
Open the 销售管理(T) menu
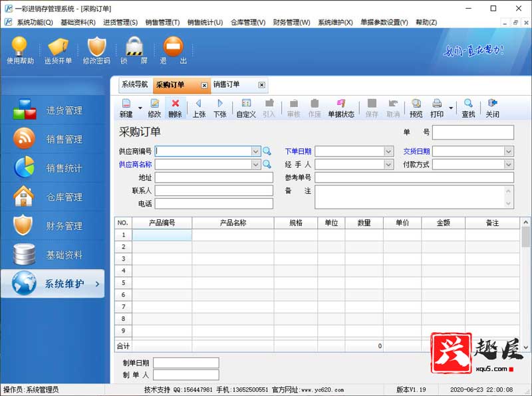tap(162, 23)
